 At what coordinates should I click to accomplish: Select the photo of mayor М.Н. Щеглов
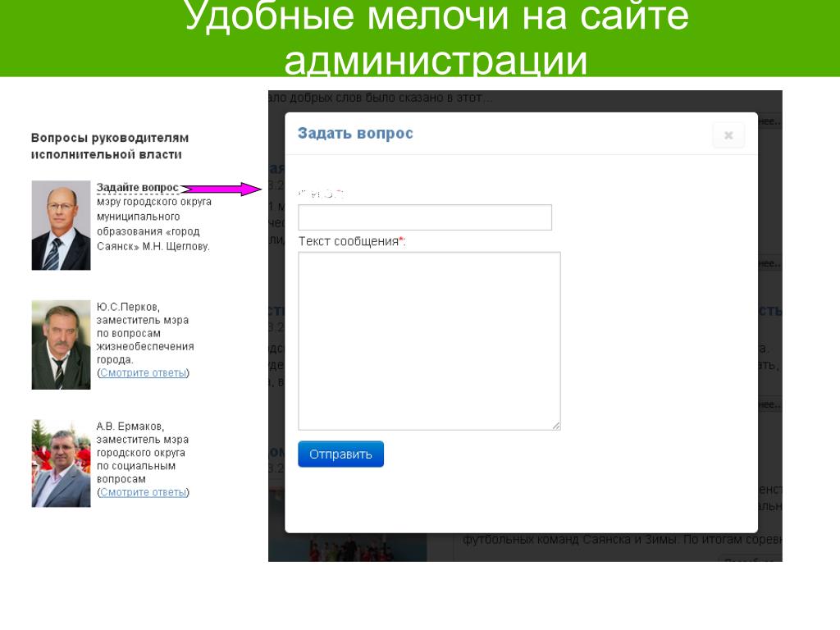pos(61,225)
